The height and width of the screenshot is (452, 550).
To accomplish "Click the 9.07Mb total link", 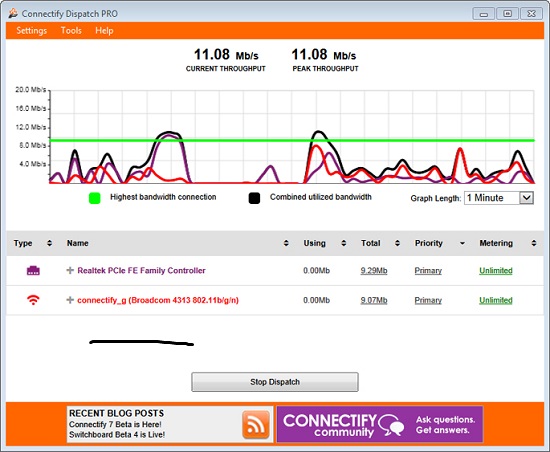I will coord(374,300).
